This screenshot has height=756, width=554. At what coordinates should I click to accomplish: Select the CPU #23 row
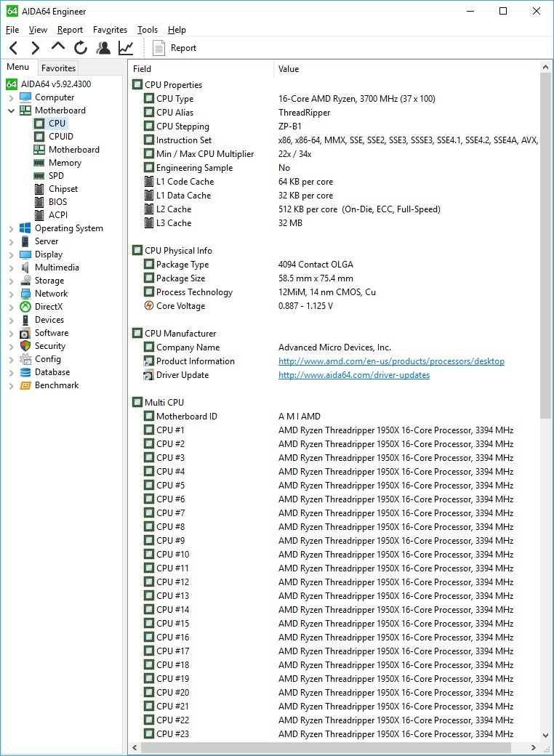(x=334, y=734)
